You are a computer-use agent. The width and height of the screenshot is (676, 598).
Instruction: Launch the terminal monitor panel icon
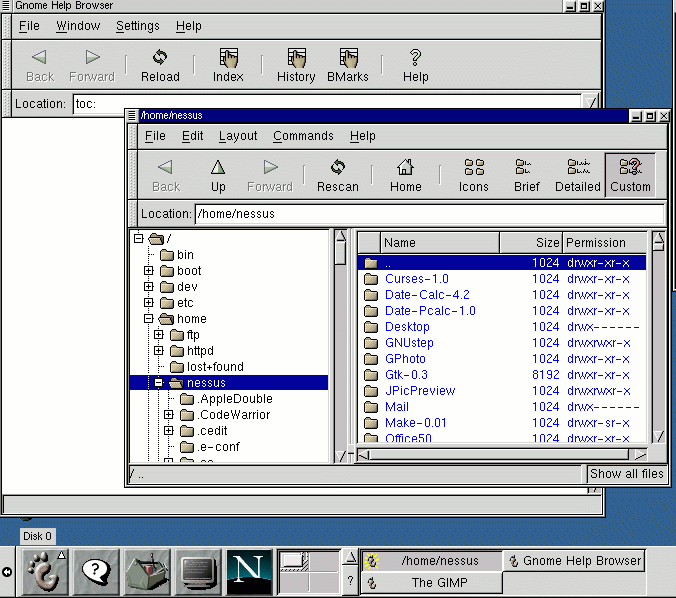pyautogui.click(x=199, y=572)
